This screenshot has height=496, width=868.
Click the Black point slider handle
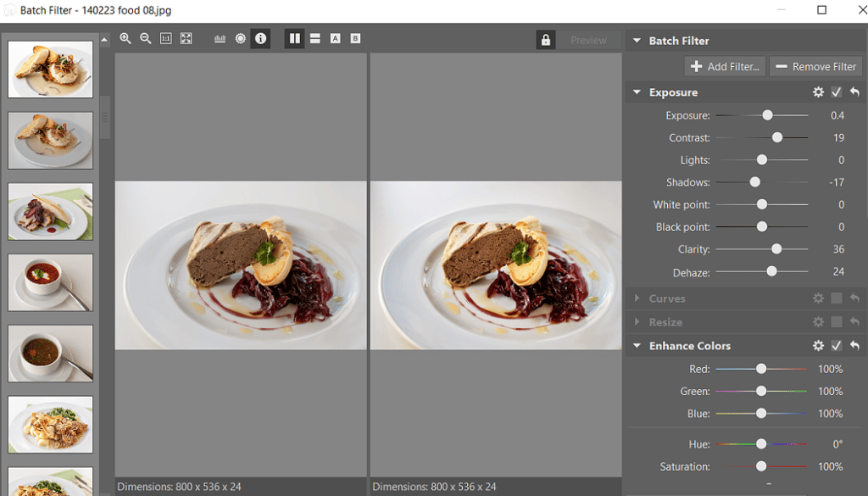[762, 226]
